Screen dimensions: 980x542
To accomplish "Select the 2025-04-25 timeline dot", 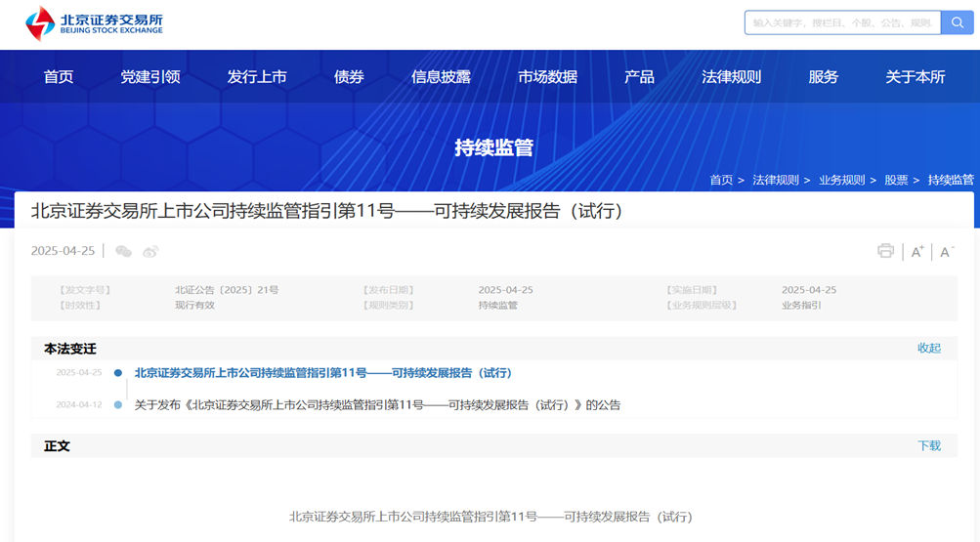I will [118, 373].
